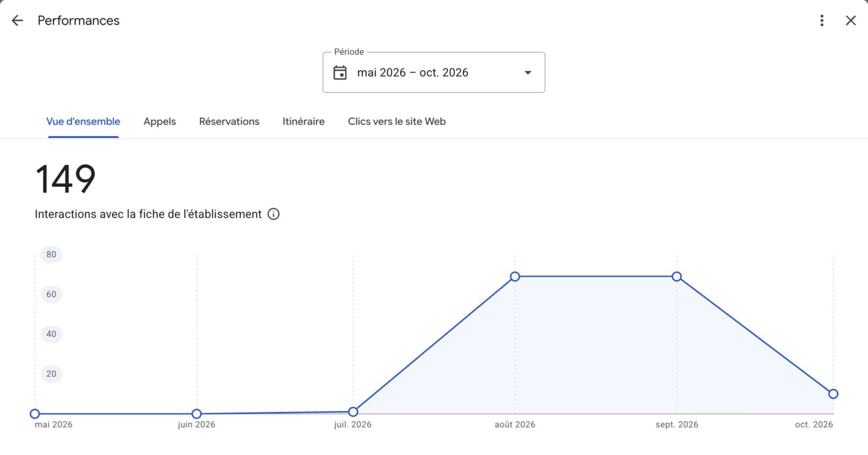Select the Vue d'ensemble tab

(84, 122)
